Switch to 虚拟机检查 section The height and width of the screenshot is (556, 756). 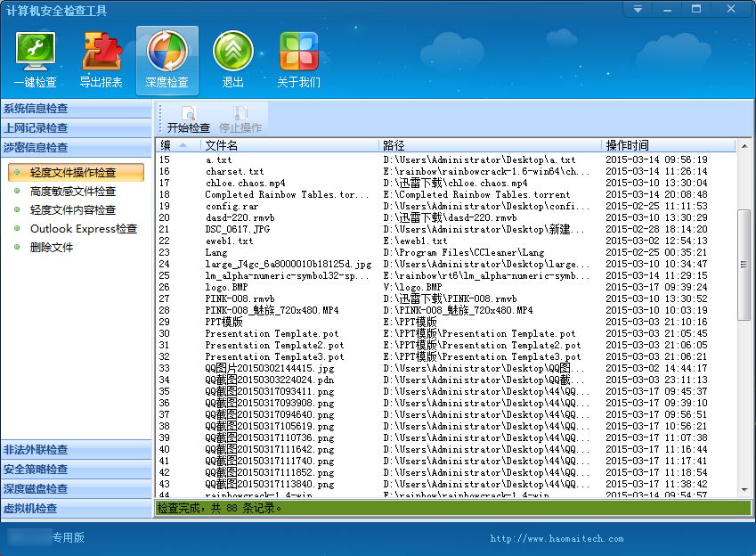click(x=77, y=509)
